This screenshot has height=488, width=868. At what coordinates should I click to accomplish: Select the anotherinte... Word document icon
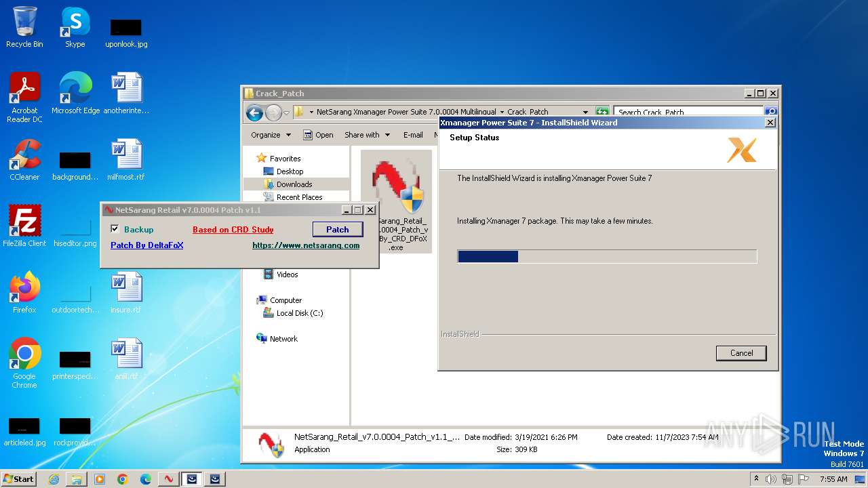coord(126,93)
